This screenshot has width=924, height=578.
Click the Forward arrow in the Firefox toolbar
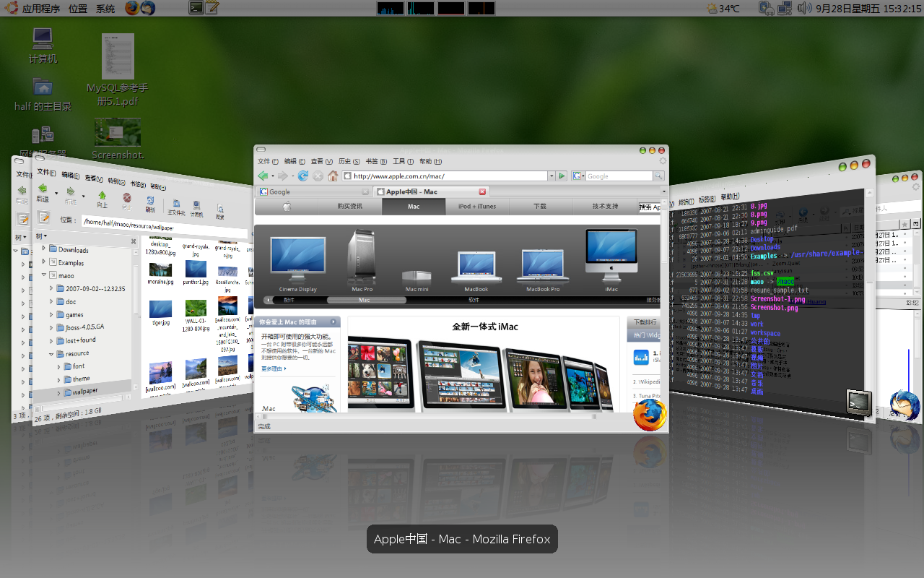(282, 176)
